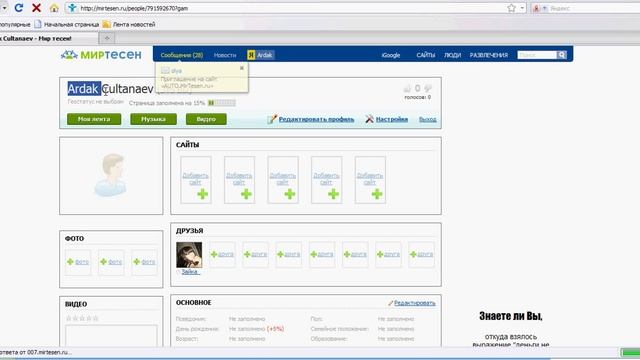
Task: Open the bookmark star dropdown arrow
Action: pyautogui.click(x=522, y=8)
